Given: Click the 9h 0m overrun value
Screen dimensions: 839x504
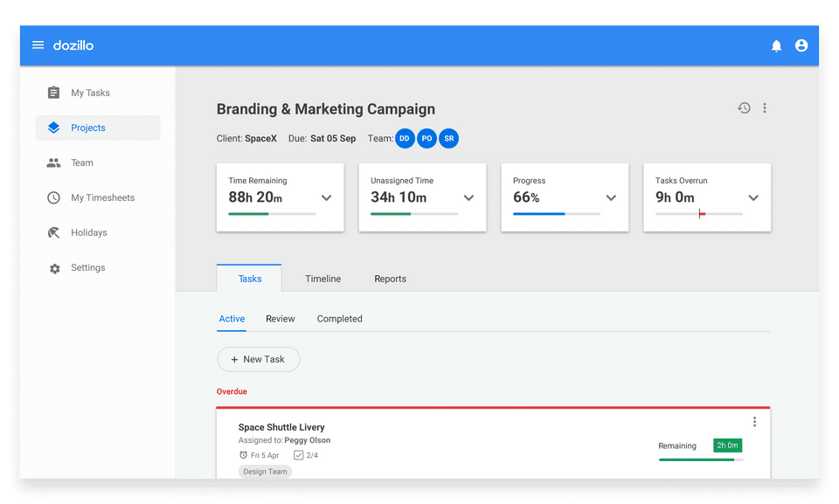Looking at the screenshot, I should point(675,197).
